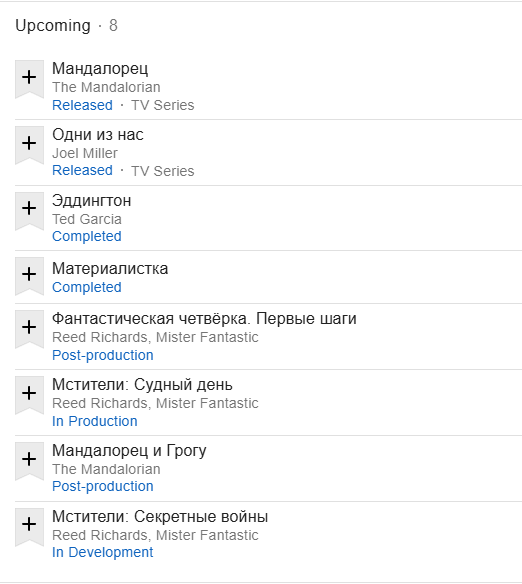
Task: Open the Одни из нас title
Action: (x=98, y=134)
